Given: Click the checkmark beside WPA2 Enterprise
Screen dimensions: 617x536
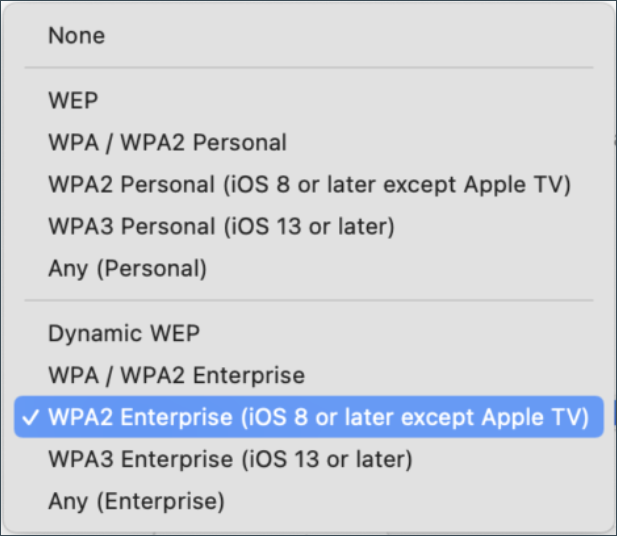Looking at the screenshot, I should pos(30,417).
